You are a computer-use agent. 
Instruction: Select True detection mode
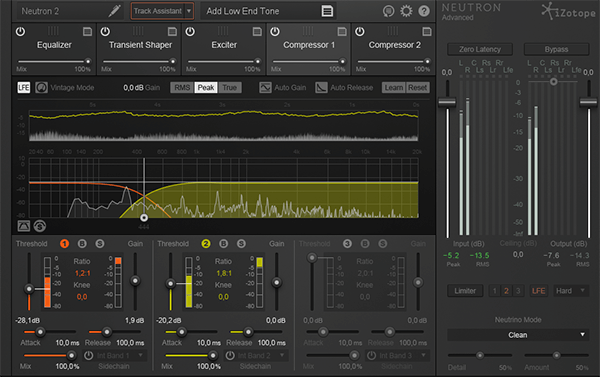click(x=230, y=88)
